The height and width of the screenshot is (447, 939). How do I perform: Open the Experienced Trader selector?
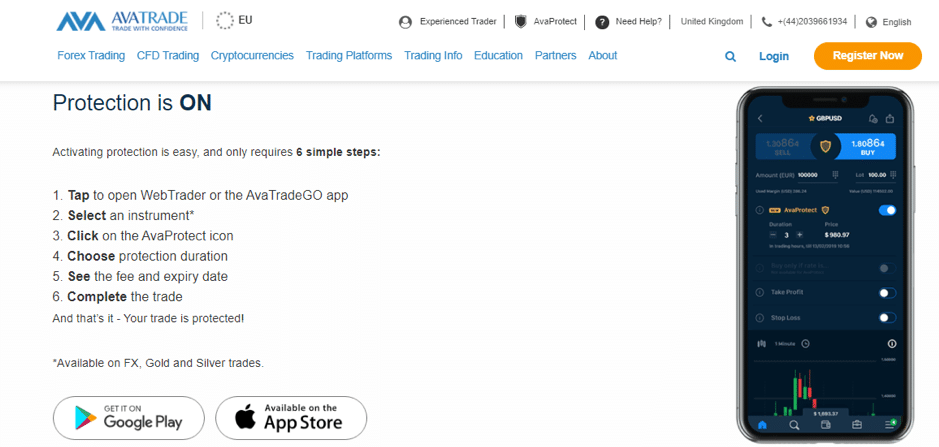(458, 22)
